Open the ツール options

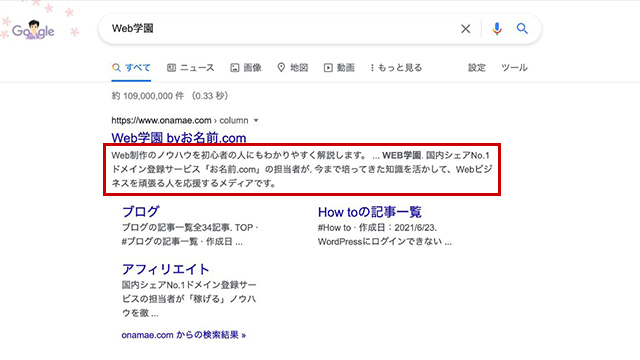tap(514, 68)
